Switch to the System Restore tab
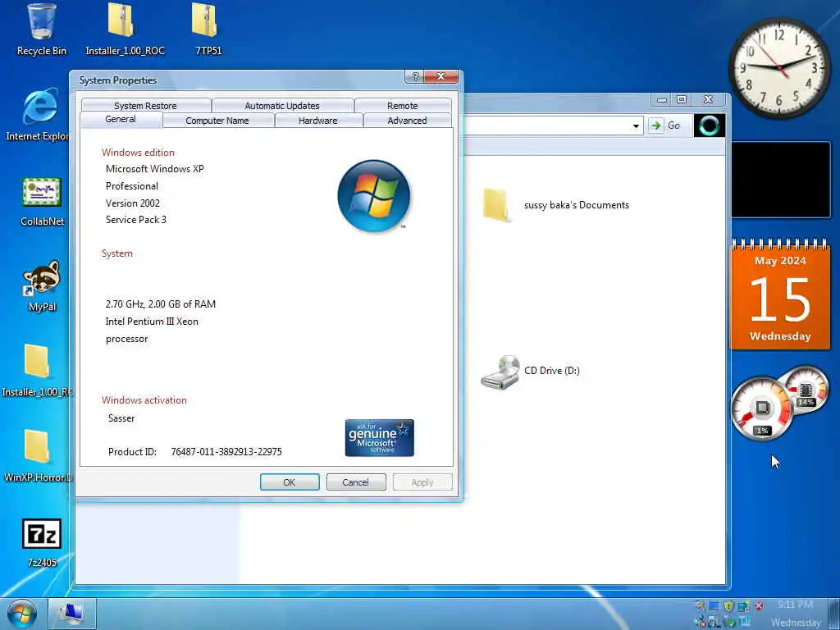The width and height of the screenshot is (840, 630). (145, 106)
